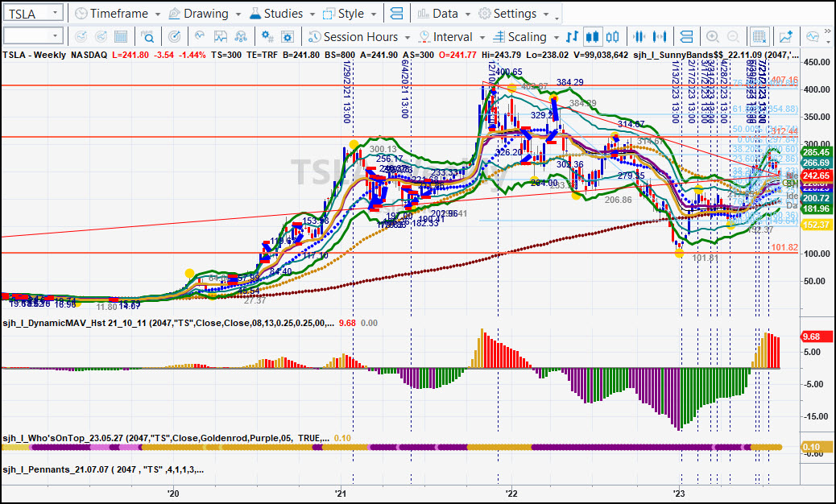Click the Scaling axis icon
The width and height of the screenshot is (836, 504).
point(499,37)
